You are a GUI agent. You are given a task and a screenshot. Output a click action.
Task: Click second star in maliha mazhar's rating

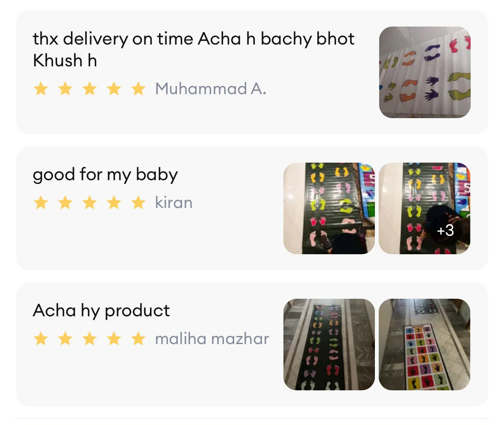tap(65, 339)
